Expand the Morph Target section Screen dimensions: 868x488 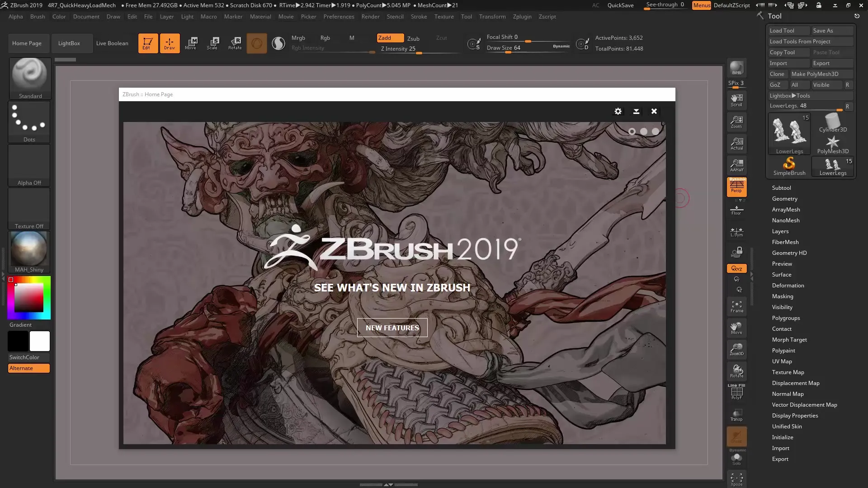click(789, 340)
